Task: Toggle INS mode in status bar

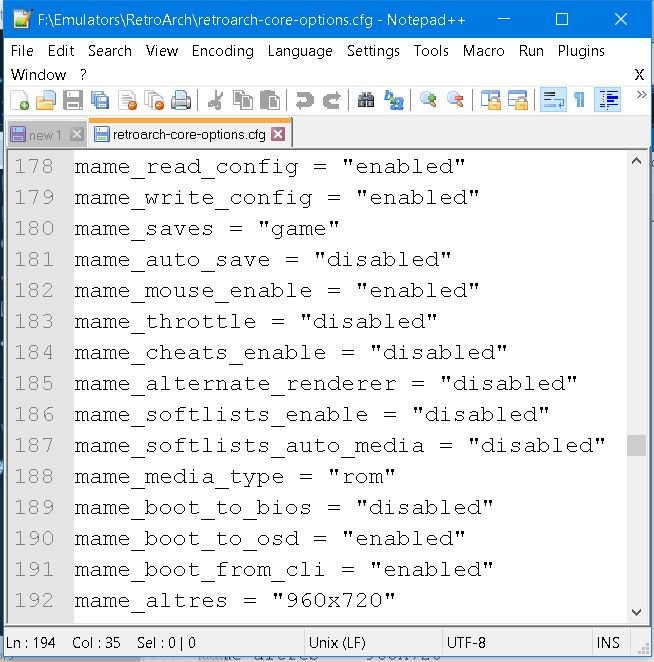Action: 608,643
